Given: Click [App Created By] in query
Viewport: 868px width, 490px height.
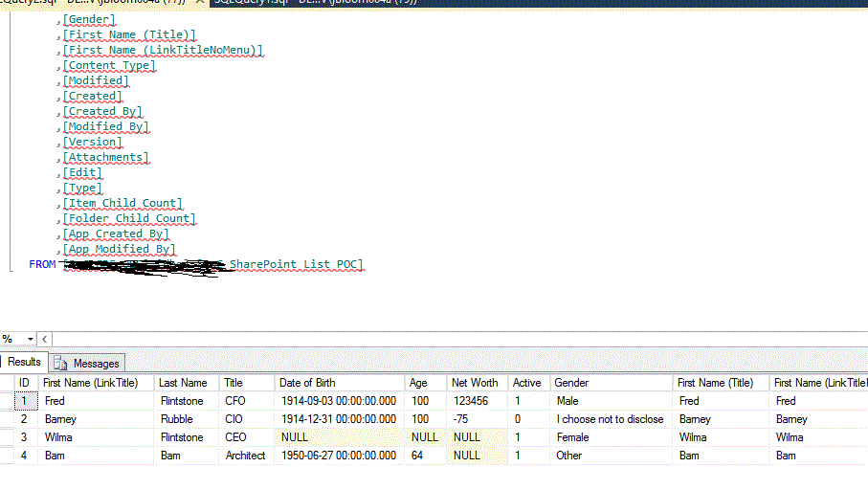Looking at the screenshot, I should pyautogui.click(x=116, y=234).
